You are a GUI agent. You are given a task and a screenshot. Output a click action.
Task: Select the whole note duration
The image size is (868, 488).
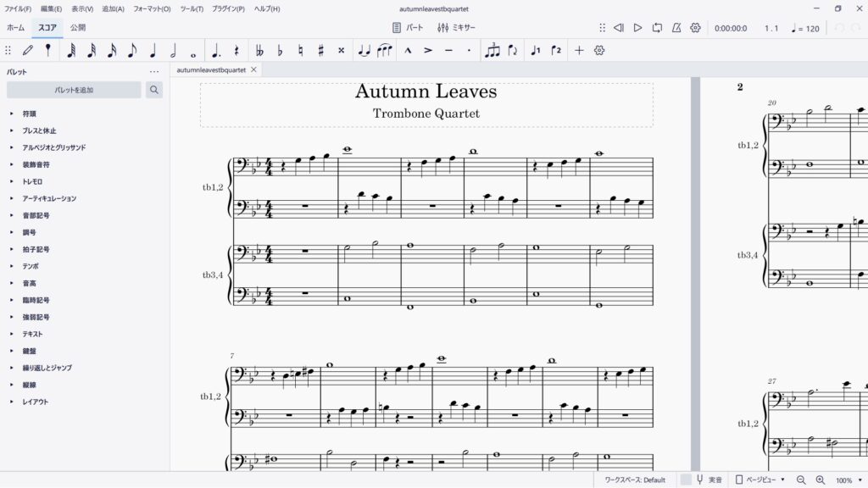[193, 50]
